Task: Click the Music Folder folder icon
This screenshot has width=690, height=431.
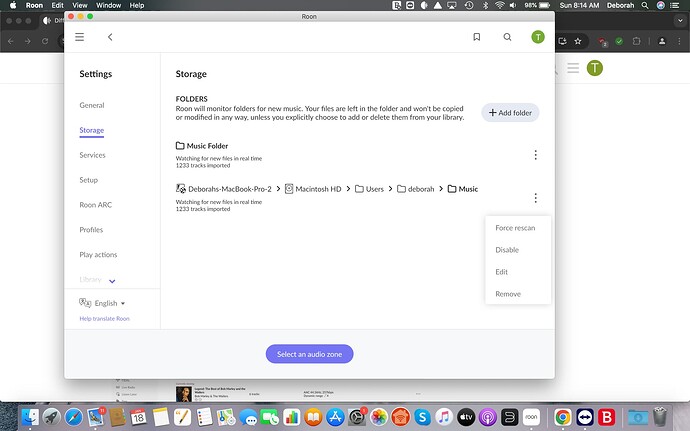Action: pos(180,145)
